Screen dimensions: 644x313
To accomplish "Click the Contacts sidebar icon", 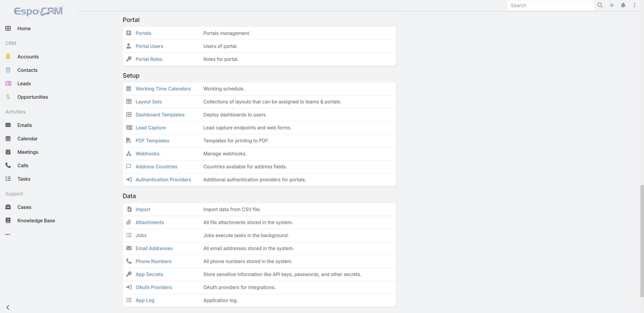I will coord(8,70).
